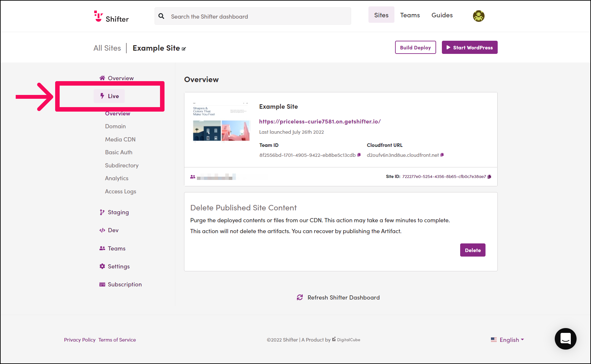This screenshot has width=591, height=364.
Task: Open the Domain submenu item
Action: [x=115, y=126]
